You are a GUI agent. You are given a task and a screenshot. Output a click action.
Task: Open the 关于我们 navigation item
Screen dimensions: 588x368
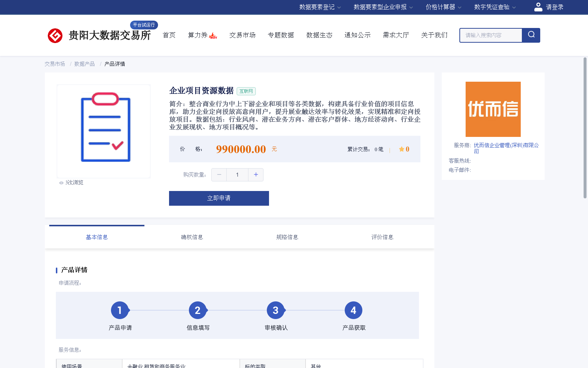pyautogui.click(x=434, y=35)
